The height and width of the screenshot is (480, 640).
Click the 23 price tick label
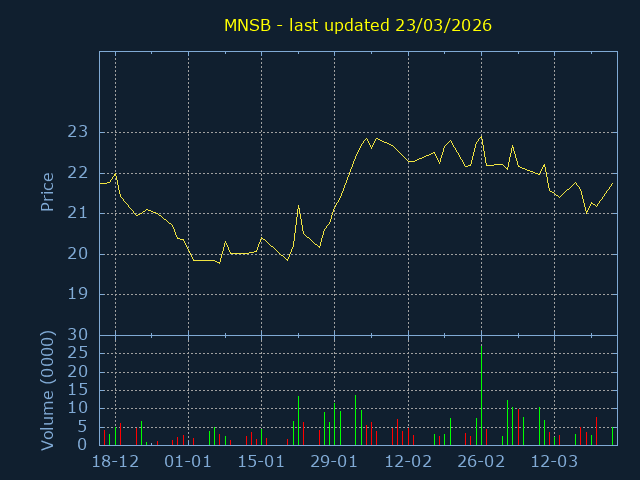[x=78, y=132]
